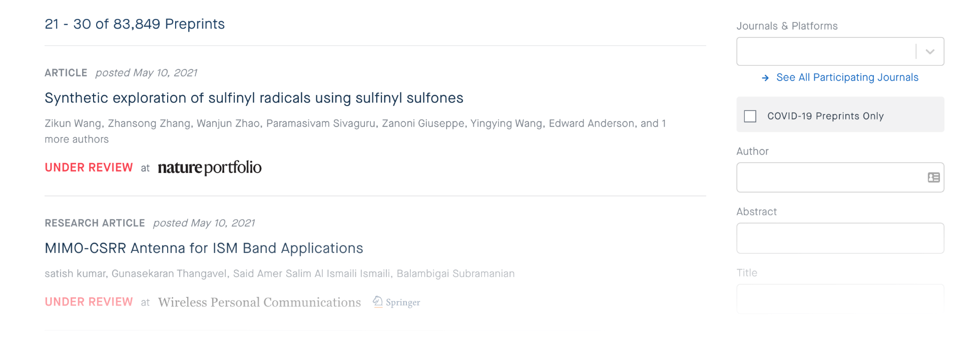Screen dimensions: 980x342
Task: Click the Wireless Personal Communications journal logo
Action: click(259, 302)
